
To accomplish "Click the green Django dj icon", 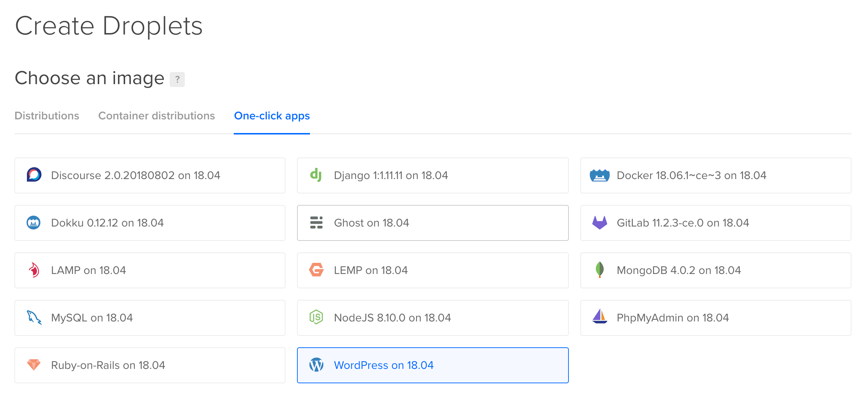I will pos(316,175).
